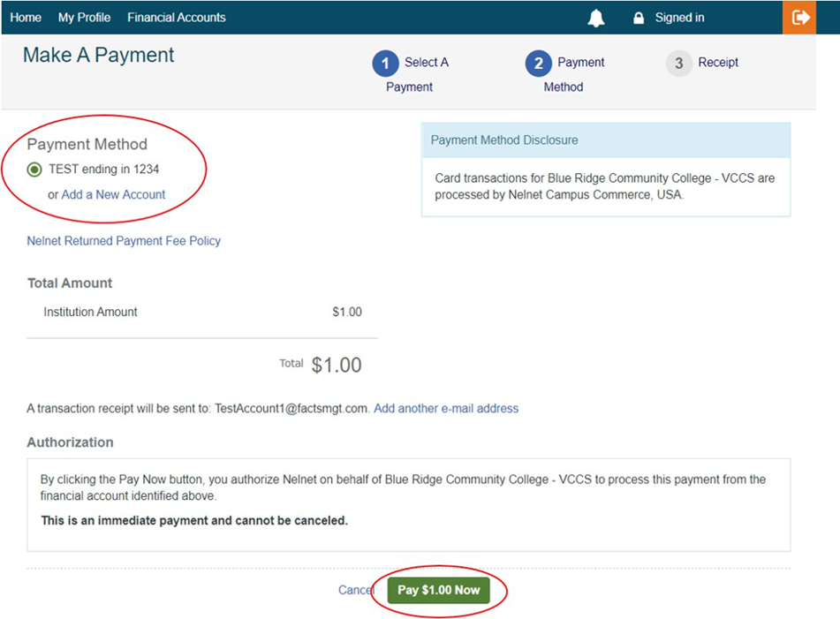This screenshot has height=619, width=840.
Task: Open the notifications bell icon
Action: (596, 18)
